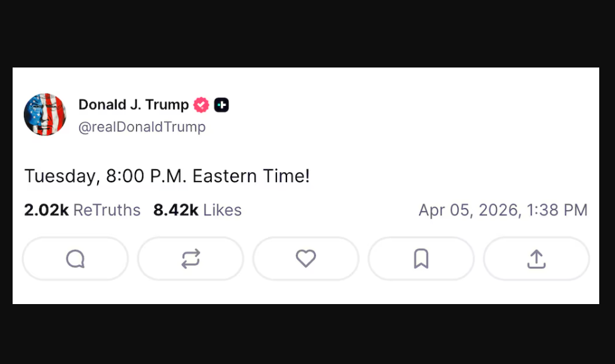The image size is (615, 364).
Task: Click the Apr 05, 2026 date
Action: click(469, 210)
